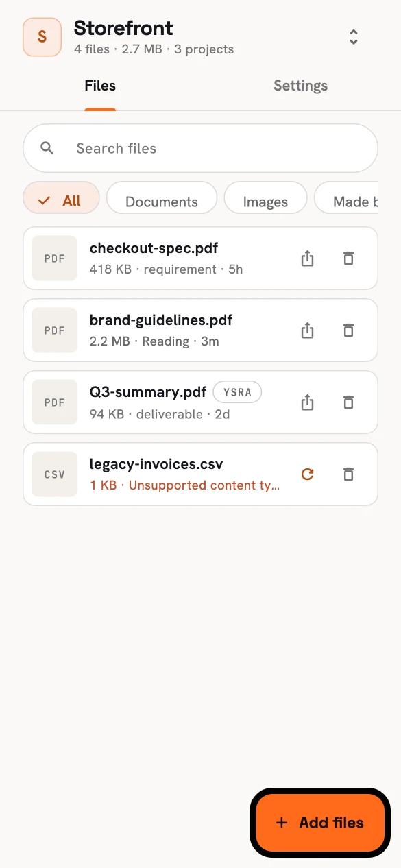Screen dimensions: 401x868
Task: Delete brand-guidelines.pdf with the trash icon
Action: click(x=348, y=330)
